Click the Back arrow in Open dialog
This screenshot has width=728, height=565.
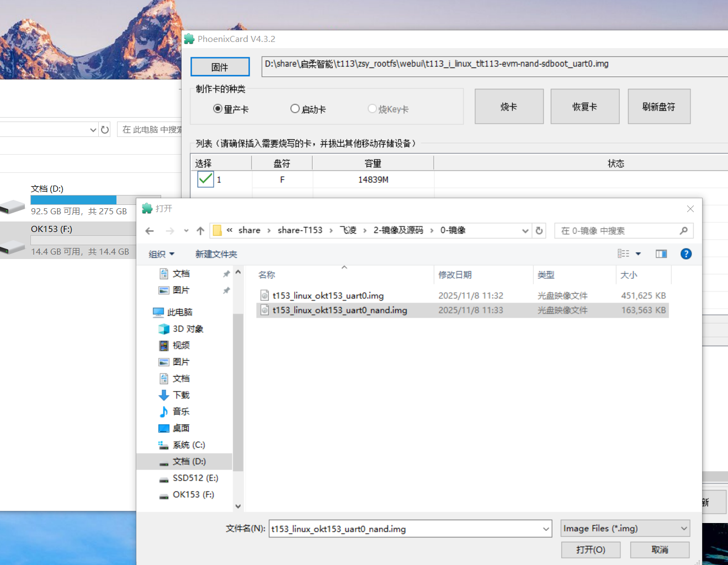[x=150, y=231]
